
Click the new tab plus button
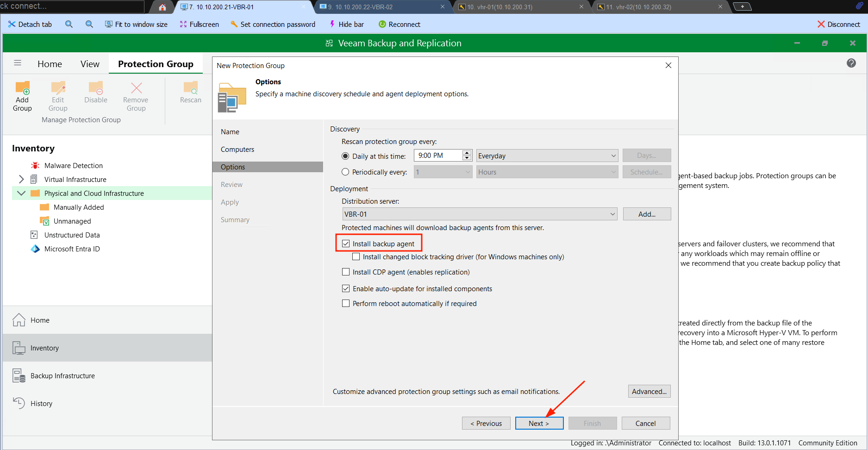tap(742, 6)
